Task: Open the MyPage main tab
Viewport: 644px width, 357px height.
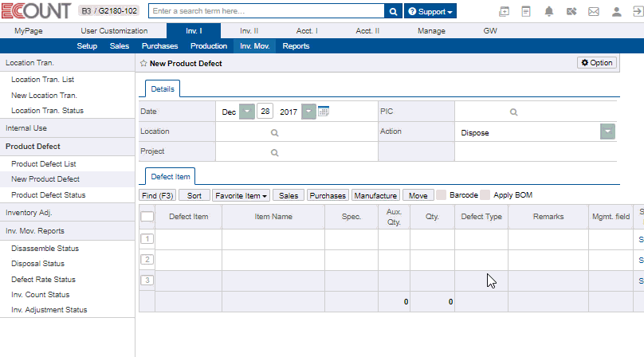Action: (29, 31)
